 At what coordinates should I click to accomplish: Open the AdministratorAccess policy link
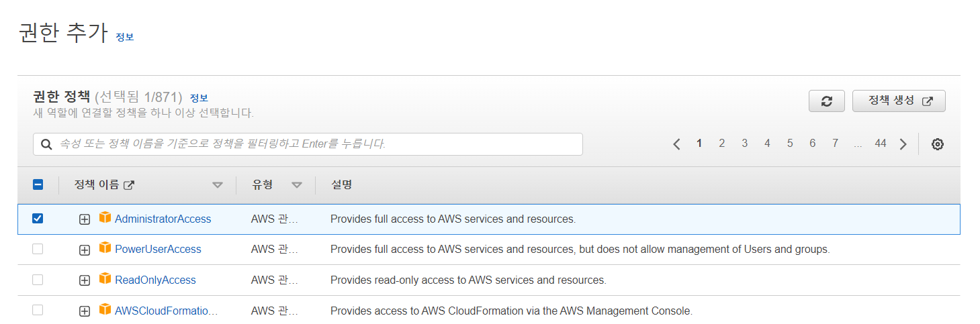[x=163, y=219]
